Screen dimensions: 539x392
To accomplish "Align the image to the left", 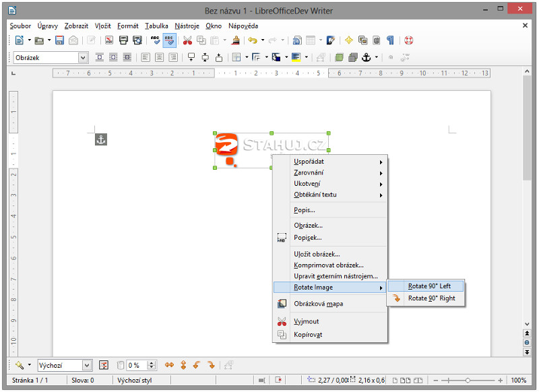I will 146,58.
